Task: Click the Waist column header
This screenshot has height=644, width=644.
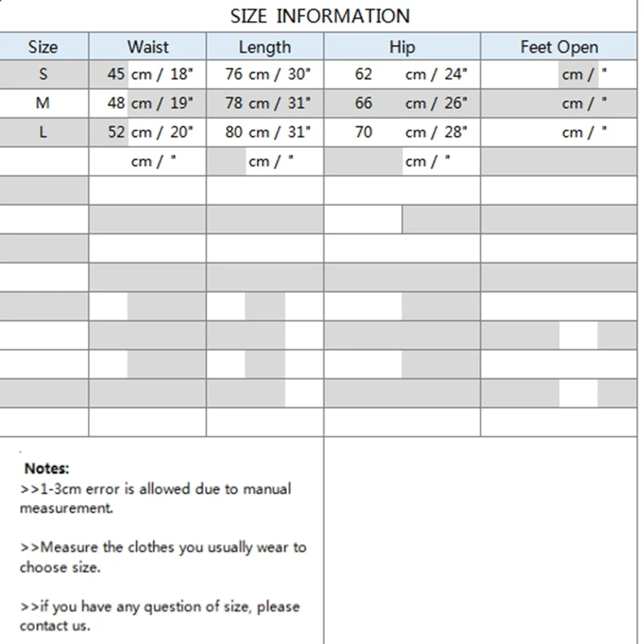Action: click(x=147, y=47)
